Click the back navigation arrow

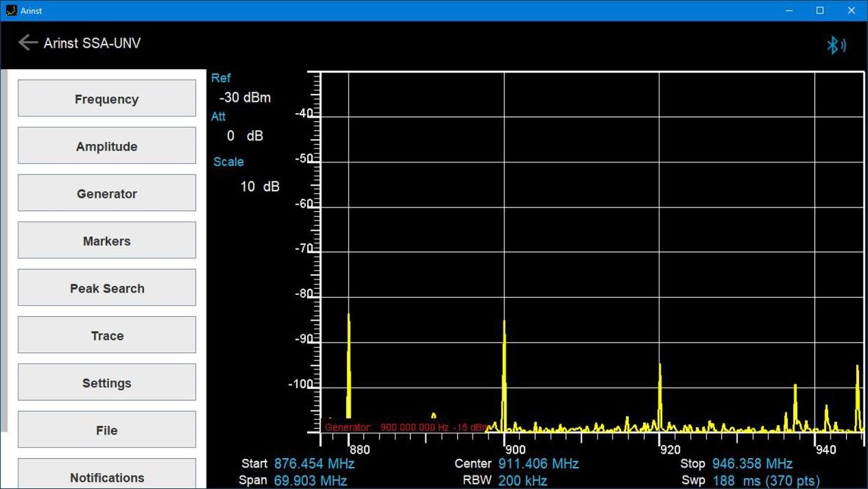(x=28, y=43)
